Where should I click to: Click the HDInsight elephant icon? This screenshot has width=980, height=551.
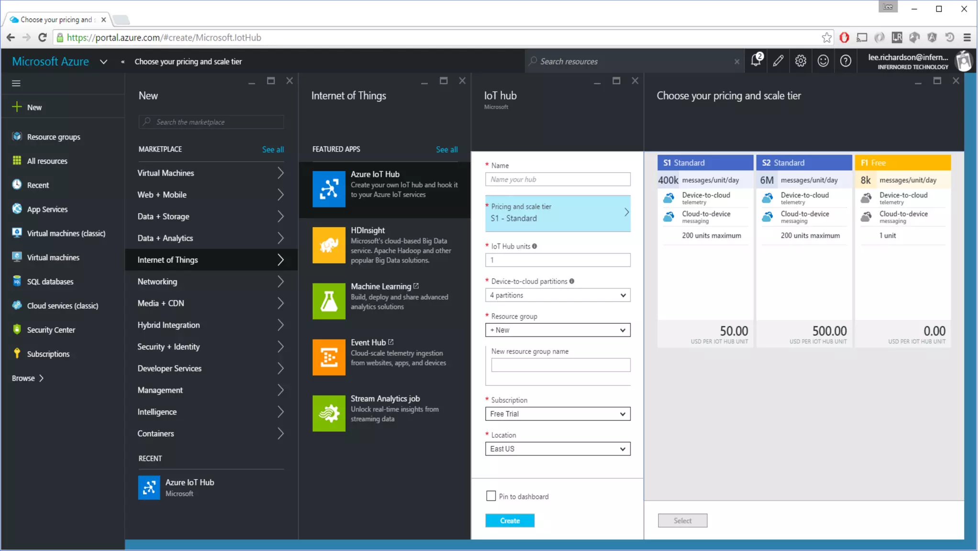(x=329, y=245)
